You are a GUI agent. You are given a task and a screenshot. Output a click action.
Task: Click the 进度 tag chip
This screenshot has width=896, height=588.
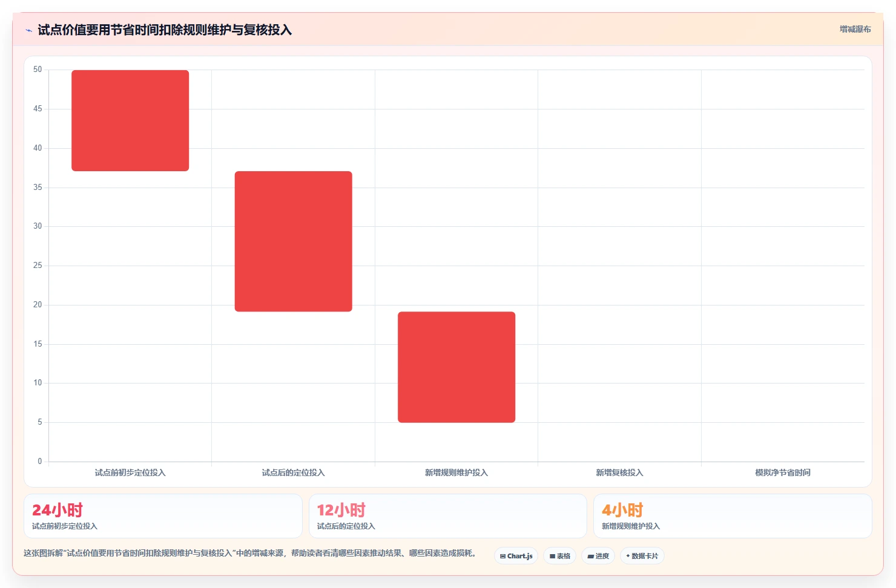(x=598, y=556)
